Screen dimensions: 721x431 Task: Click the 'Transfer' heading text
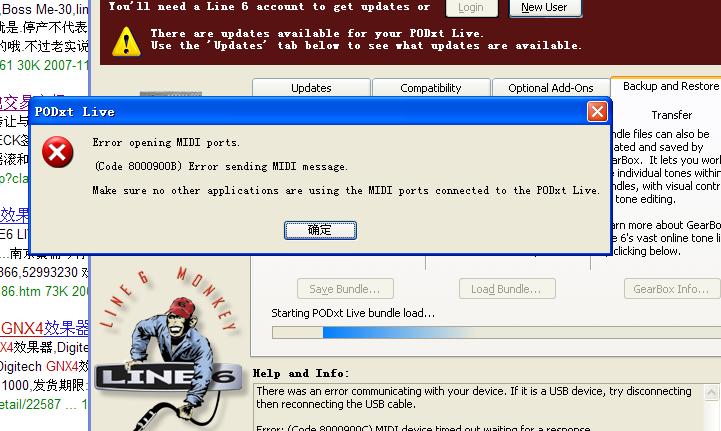(x=672, y=115)
